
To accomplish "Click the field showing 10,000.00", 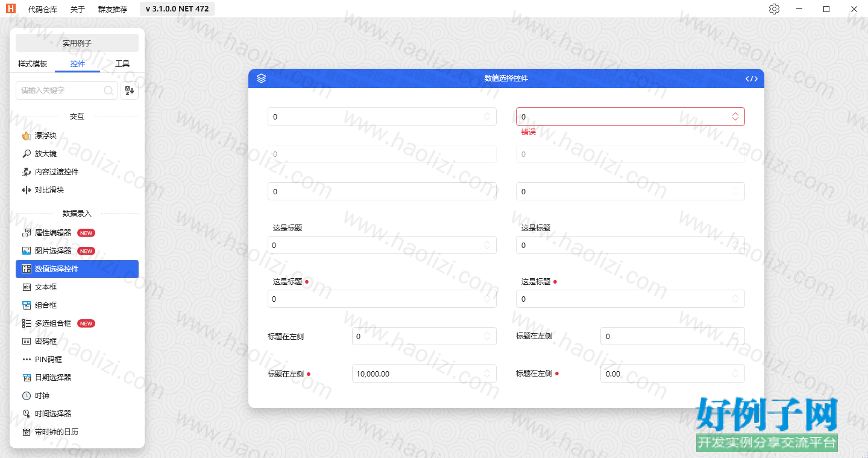I will 424,374.
